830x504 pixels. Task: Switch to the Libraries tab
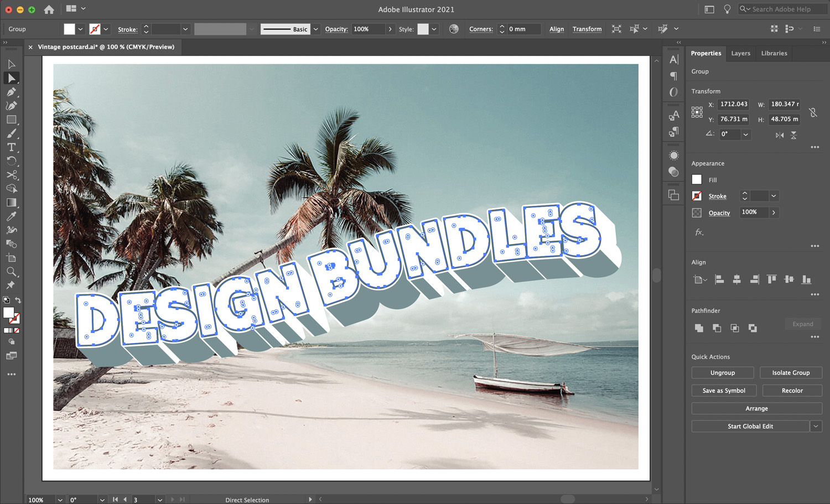[774, 54]
